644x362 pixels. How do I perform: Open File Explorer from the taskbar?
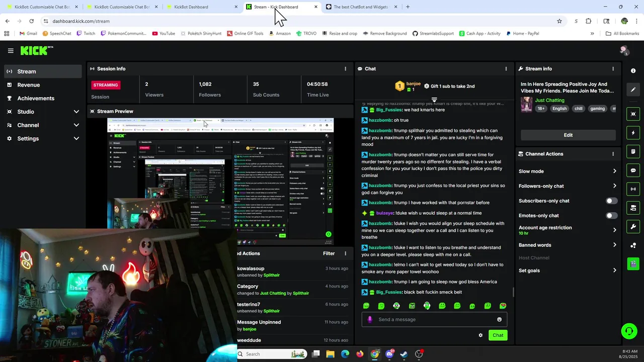click(330, 354)
